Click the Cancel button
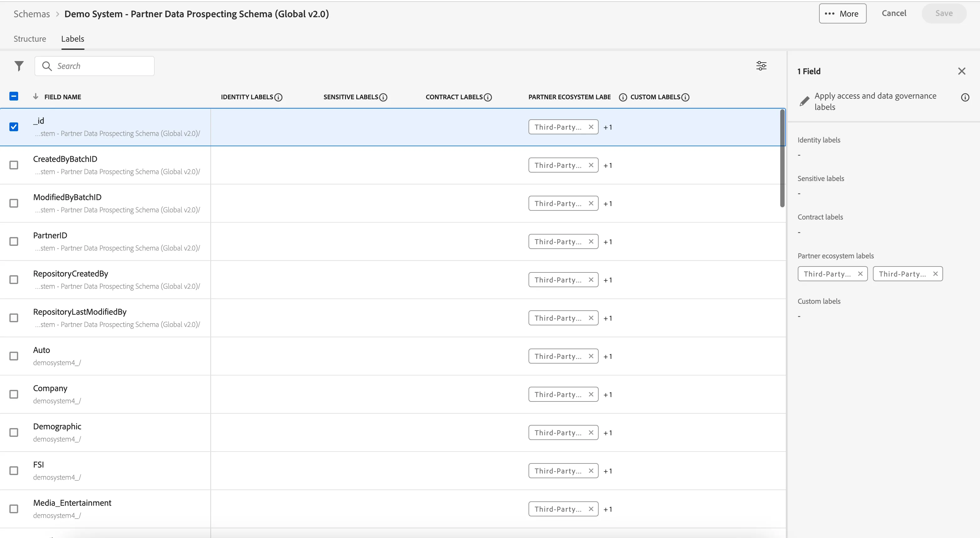The height and width of the screenshot is (538, 980). click(894, 13)
